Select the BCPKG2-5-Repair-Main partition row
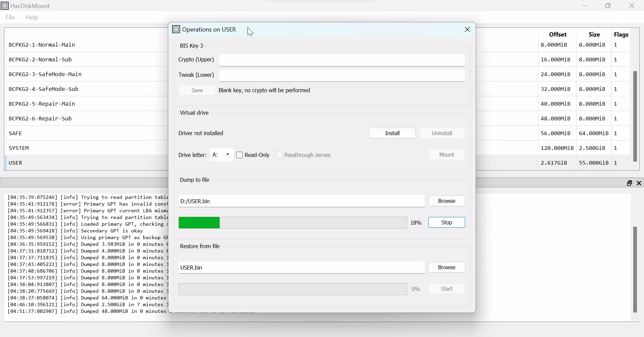644x337 pixels. coord(87,104)
